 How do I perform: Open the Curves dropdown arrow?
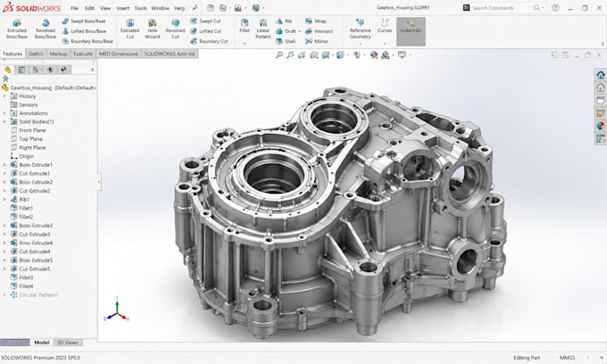385,43
